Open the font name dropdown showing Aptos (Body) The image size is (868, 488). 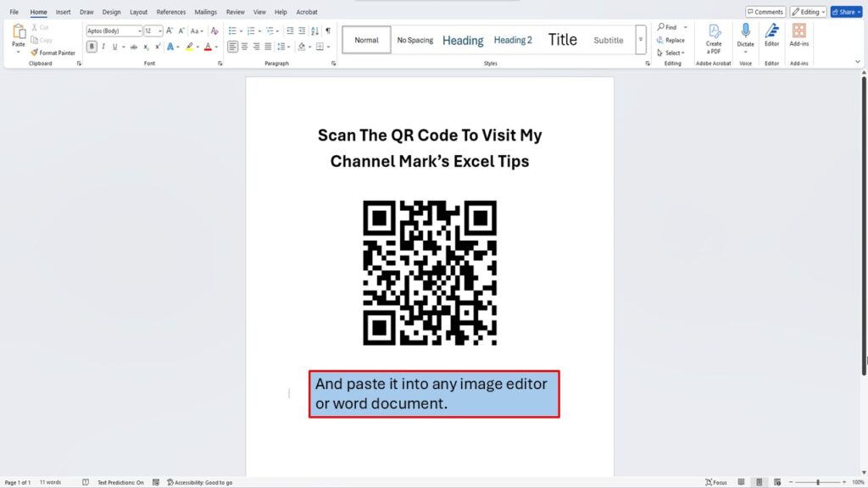click(x=114, y=30)
